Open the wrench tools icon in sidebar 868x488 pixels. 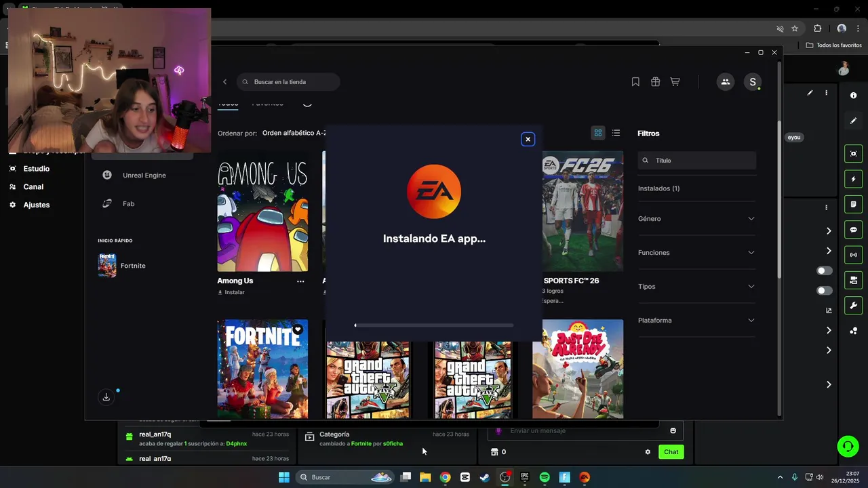853,305
